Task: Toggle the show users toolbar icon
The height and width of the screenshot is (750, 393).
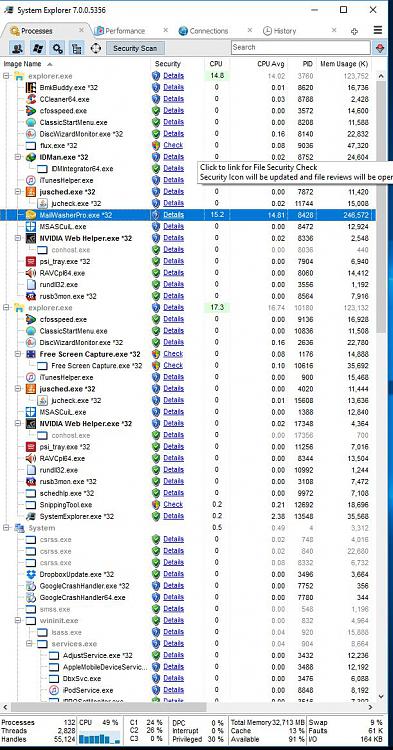Action: click(x=18, y=48)
